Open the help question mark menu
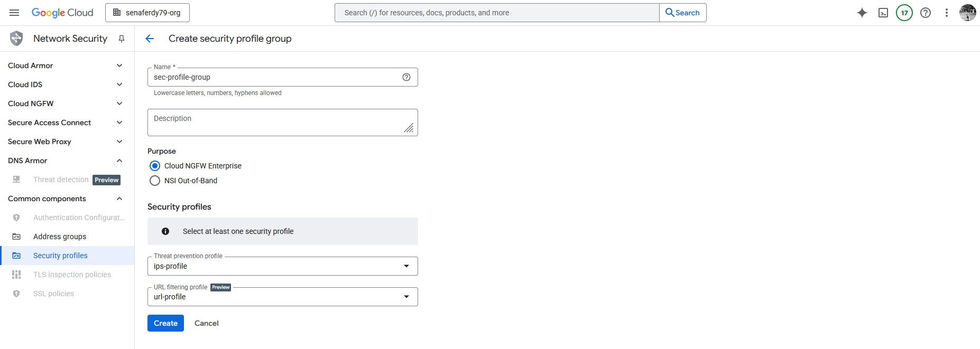980x349 pixels. click(926, 13)
